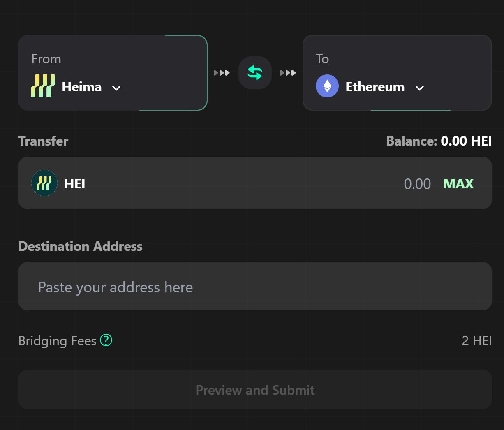Click the triple arrows right of swap button
Viewport: 504px width, 430px height.
coord(288,73)
